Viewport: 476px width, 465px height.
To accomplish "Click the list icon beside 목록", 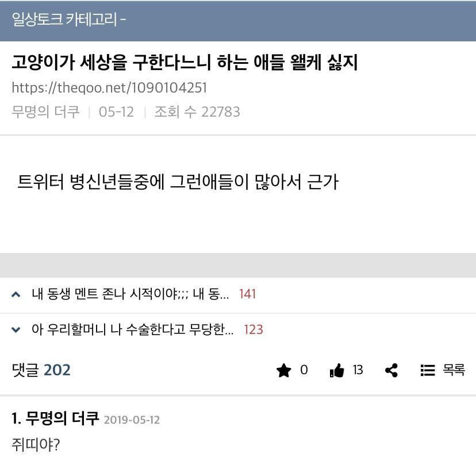I will pyautogui.click(x=428, y=370).
